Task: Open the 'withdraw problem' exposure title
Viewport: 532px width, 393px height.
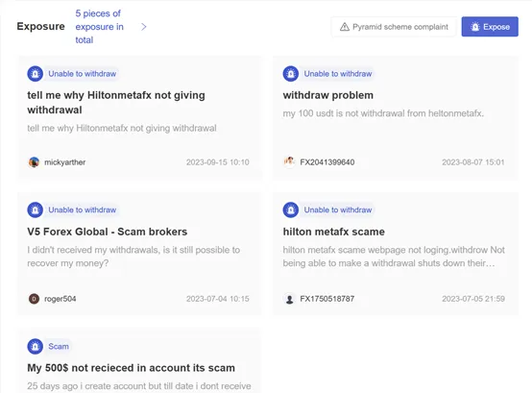Action: (x=328, y=95)
